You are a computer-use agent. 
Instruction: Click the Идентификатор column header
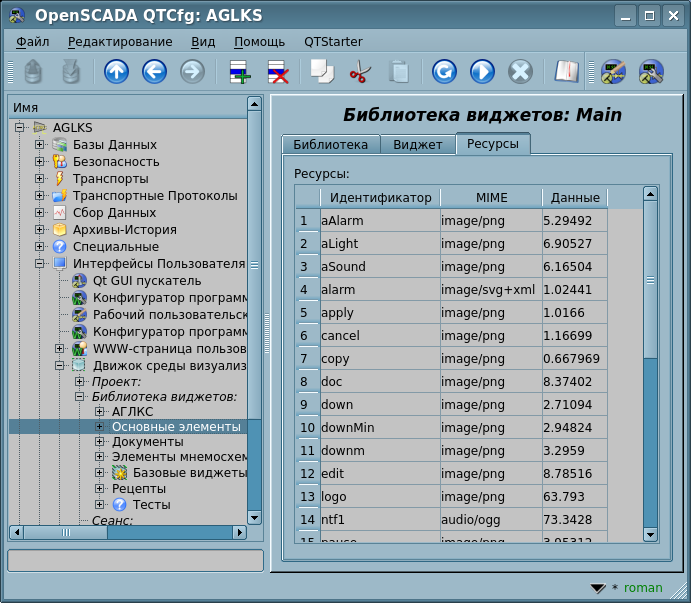pos(380,197)
